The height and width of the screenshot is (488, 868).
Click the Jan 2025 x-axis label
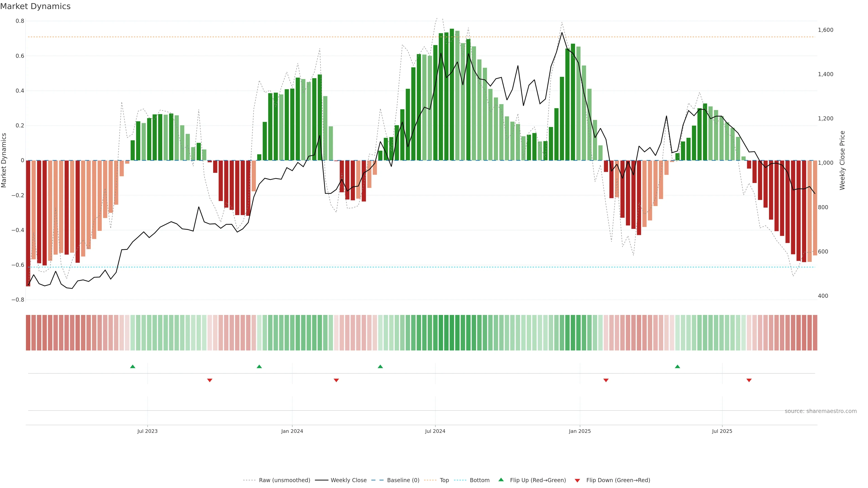580,431
